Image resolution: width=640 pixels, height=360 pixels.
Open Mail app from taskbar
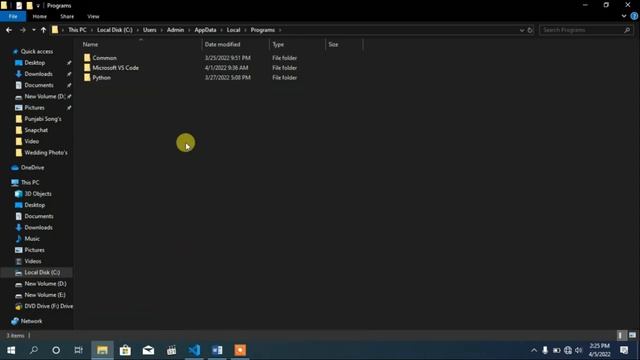[x=149, y=350]
